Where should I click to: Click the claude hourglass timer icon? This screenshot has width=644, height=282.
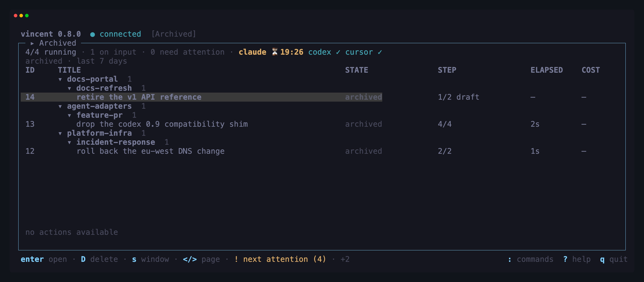(x=275, y=52)
